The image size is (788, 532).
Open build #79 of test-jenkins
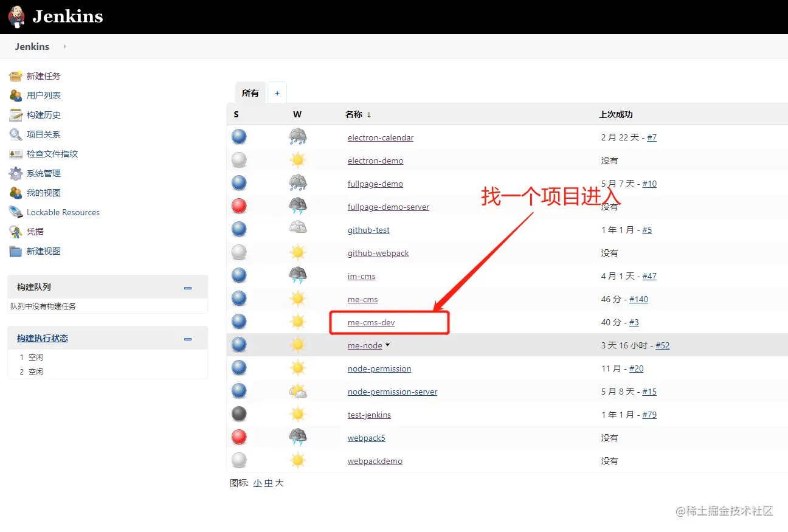(649, 415)
